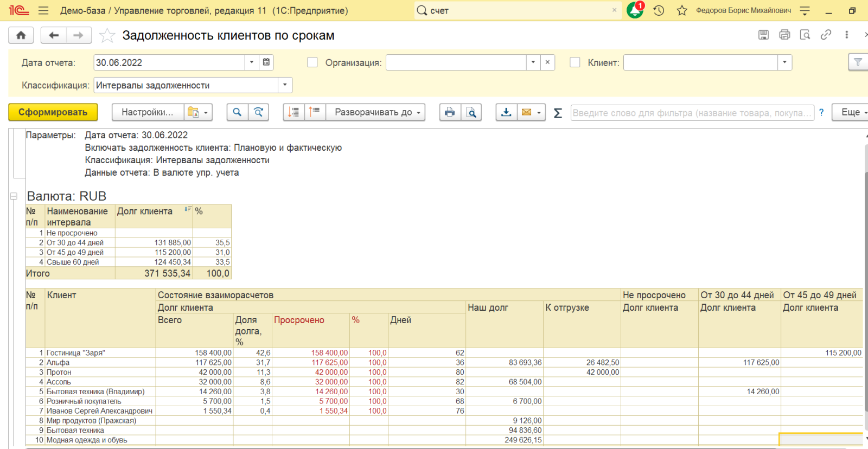Click the filter word search field
The image size is (868, 449).
point(692,113)
